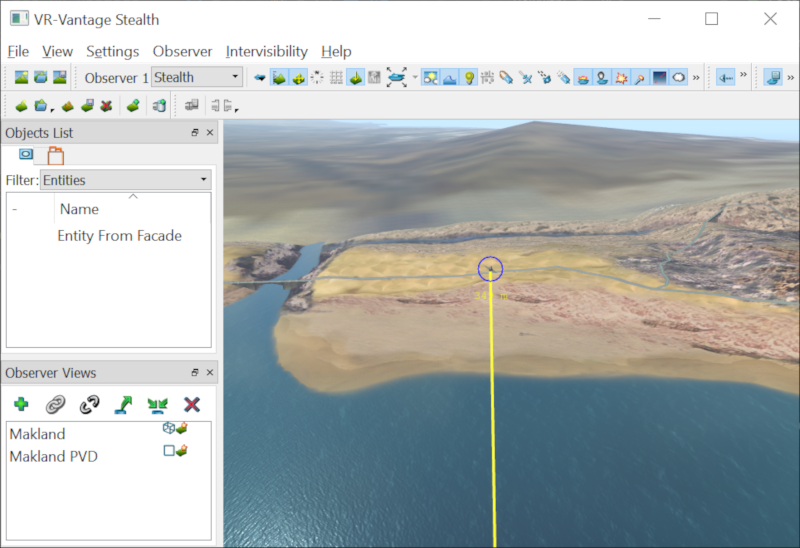Screen dimensions: 800x548
Task: Click the delete terrain red X icon
Action: tap(106, 106)
